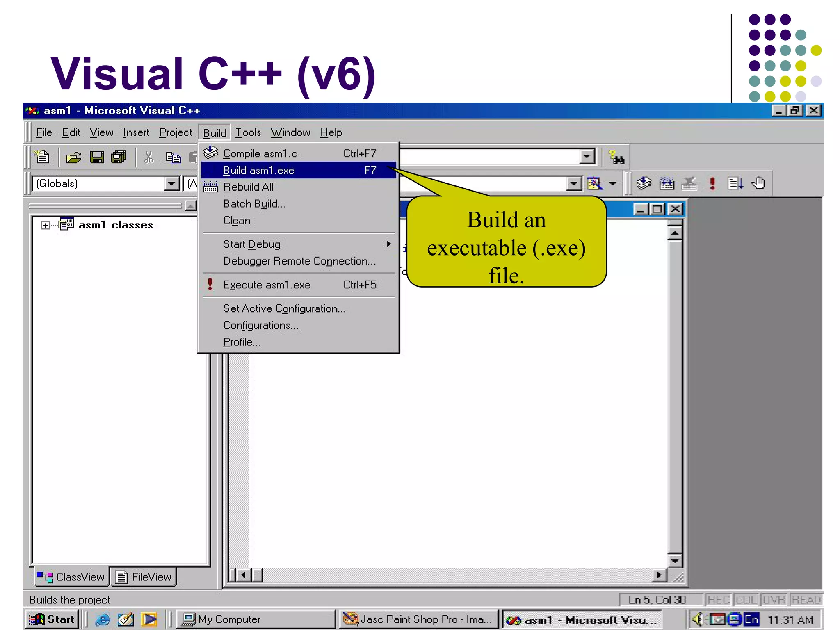Viewport: 840px width, 630px height.
Task: Open the Window menu
Action: click(x=290, y=132)
